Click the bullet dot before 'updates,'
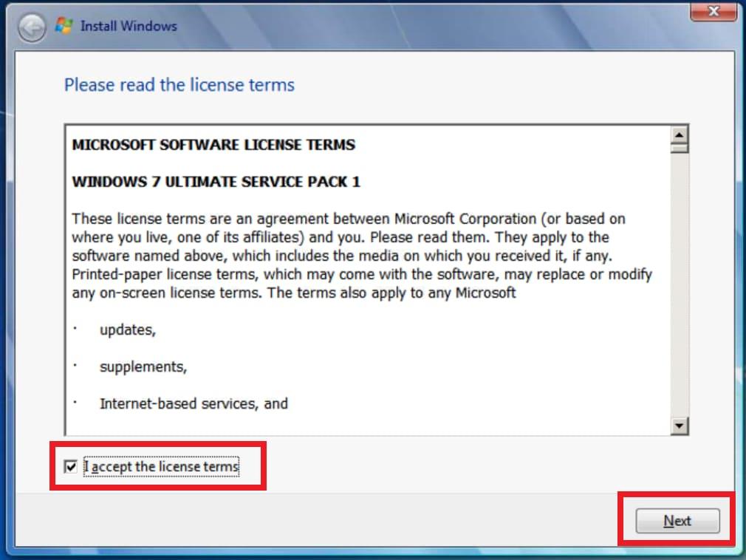 (75, 329)
